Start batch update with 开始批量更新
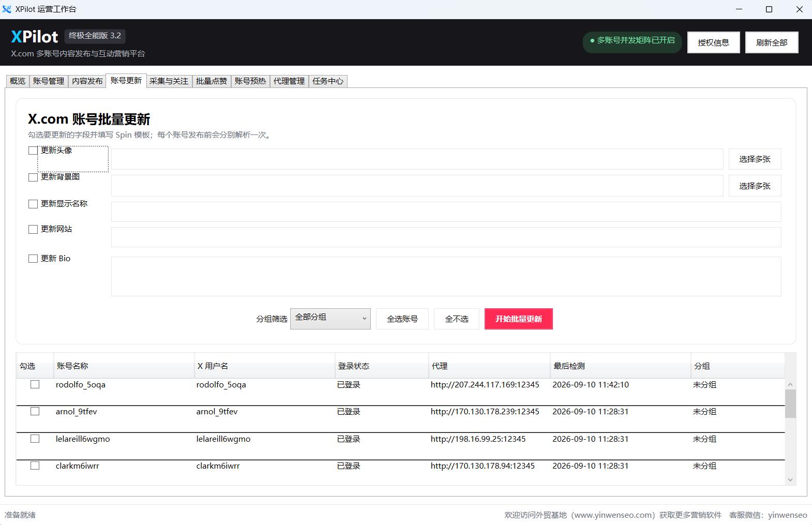Viewport: 812px width, 525px height. click(519, 319)
